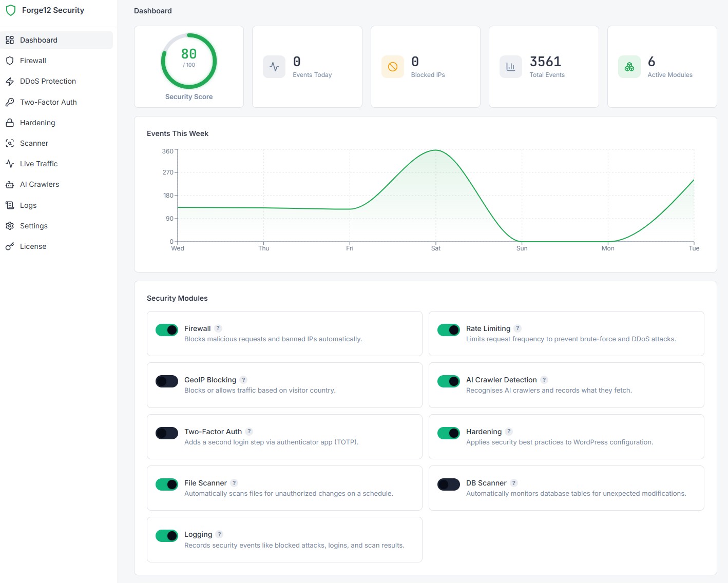This screenshot has width=728, height=583.
Task: Disable the Firewall module toggle
Action: coord(167,330)
